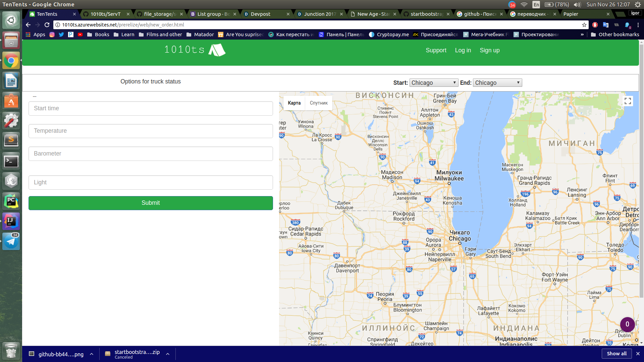Switch map to Карта view
Viewport: 644px width, 362px height.
[294, 103]
